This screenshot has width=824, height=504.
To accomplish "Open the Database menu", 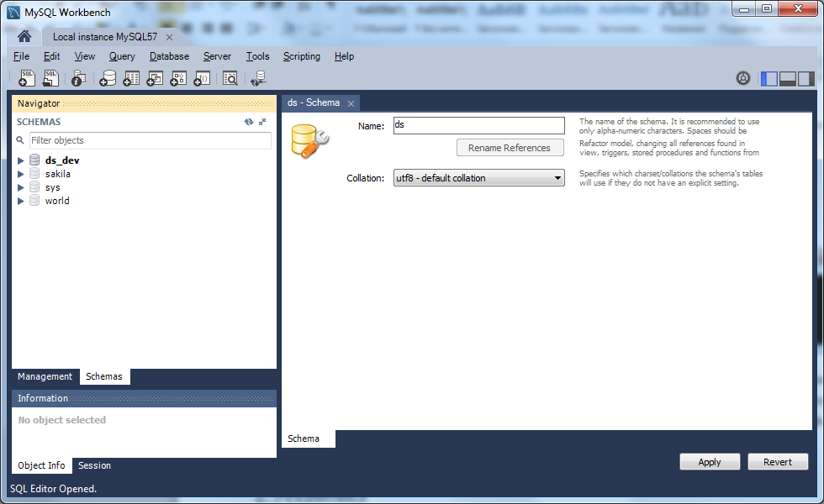I will 169,56.
